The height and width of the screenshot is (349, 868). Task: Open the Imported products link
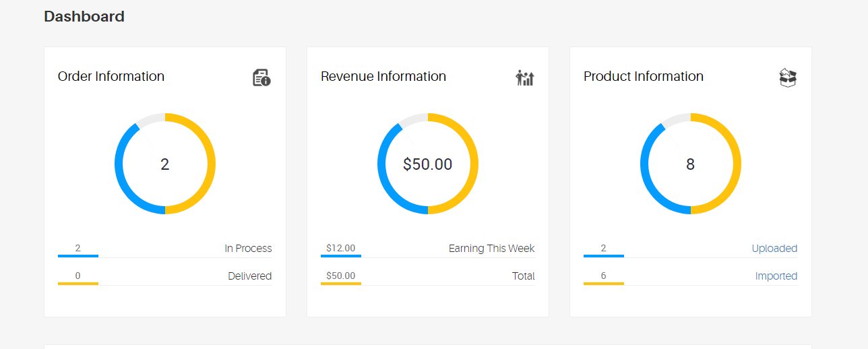point(776,276)
